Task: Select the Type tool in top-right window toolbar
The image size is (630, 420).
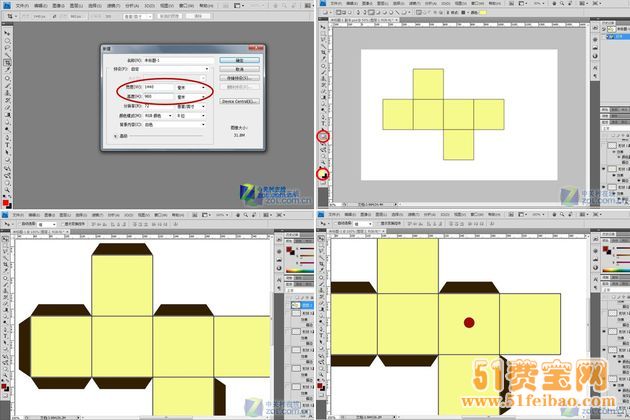Action: (x=323, y=115)
